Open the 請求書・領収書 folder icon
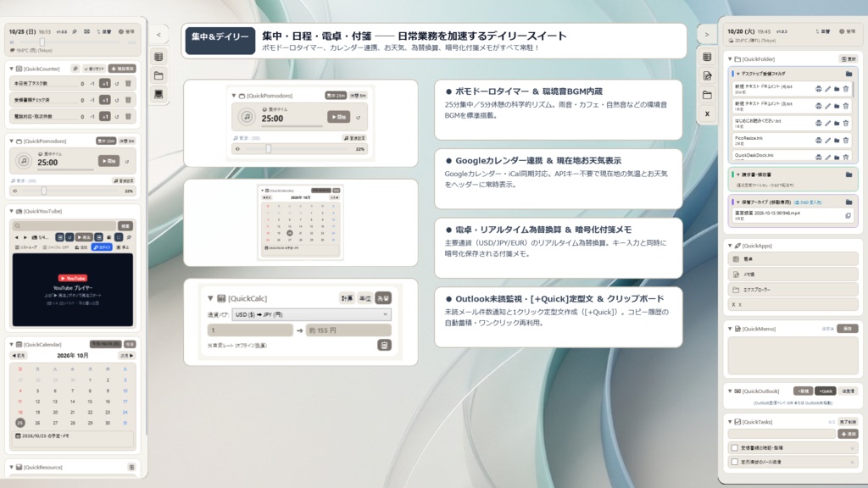The height and width of the screenshot is (488, 868). point(849,175)
